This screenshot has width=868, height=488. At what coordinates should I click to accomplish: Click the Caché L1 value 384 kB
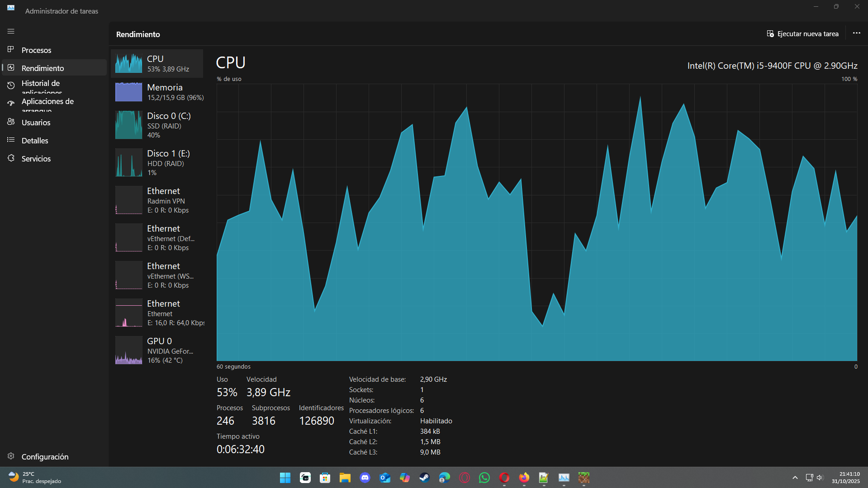coord(430,431)
